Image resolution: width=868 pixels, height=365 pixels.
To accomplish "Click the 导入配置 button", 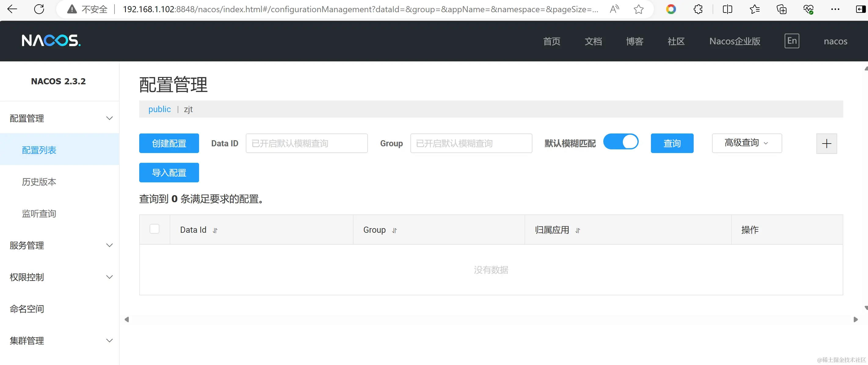I will pos(169,173).
